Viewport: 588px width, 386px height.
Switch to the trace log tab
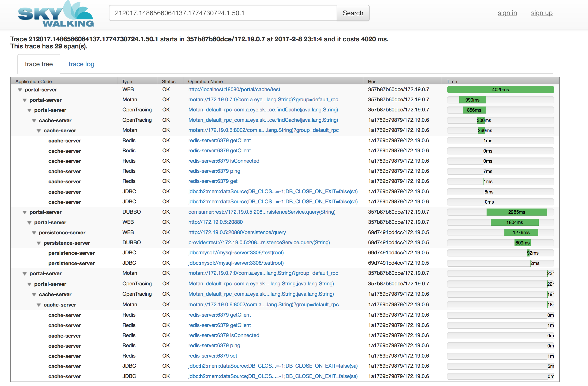(81, 64)
